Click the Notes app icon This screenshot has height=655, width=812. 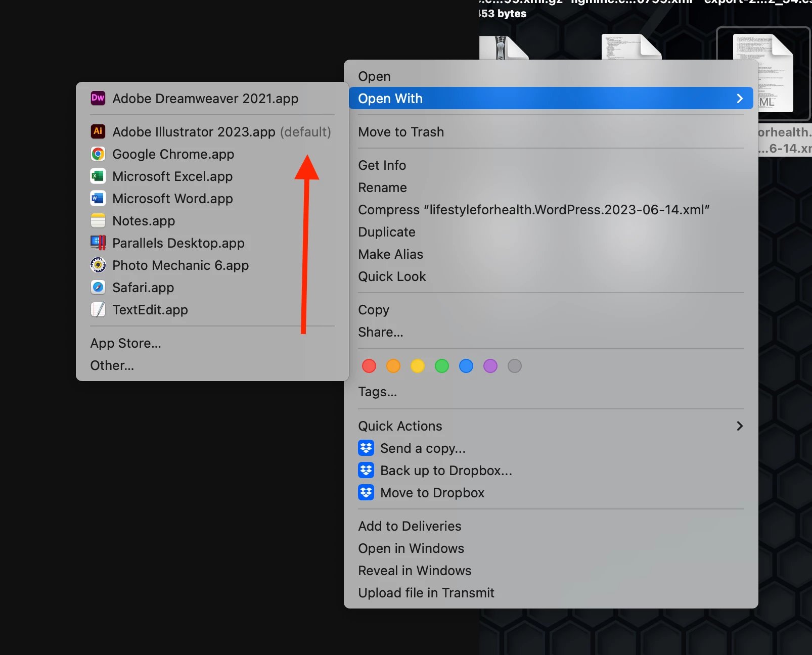click(x=98, y=220)
